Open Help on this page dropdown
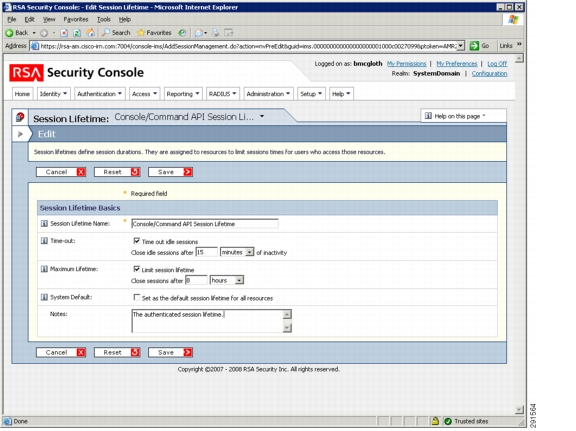This screenshot has height=431, width=576. tap(484, 116)
